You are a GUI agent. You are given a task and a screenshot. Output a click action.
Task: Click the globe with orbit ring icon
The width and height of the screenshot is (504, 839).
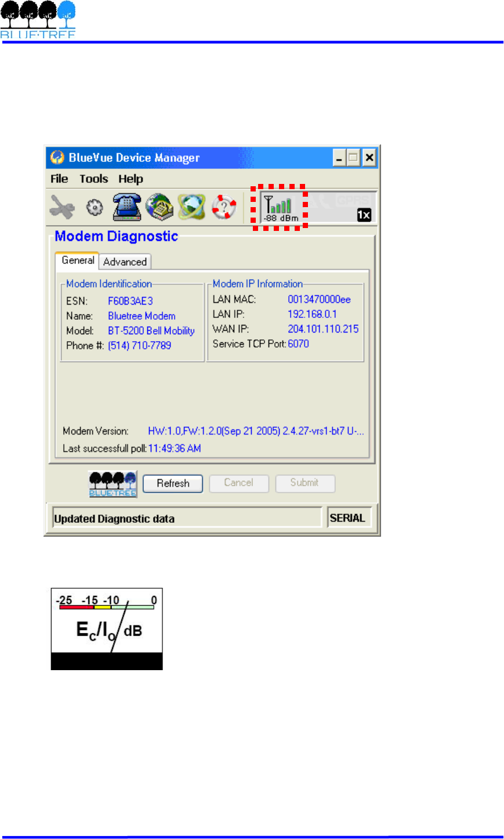point(191,207)
